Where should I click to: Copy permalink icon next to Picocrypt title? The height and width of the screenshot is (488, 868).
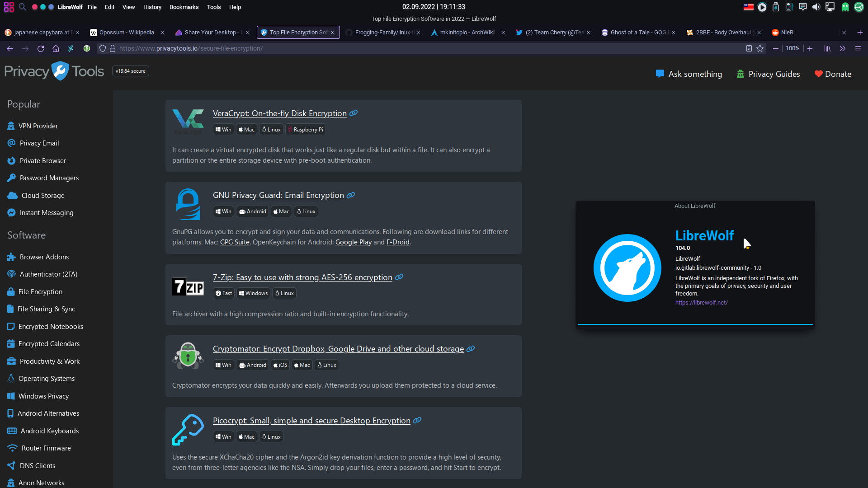point(417,420)
